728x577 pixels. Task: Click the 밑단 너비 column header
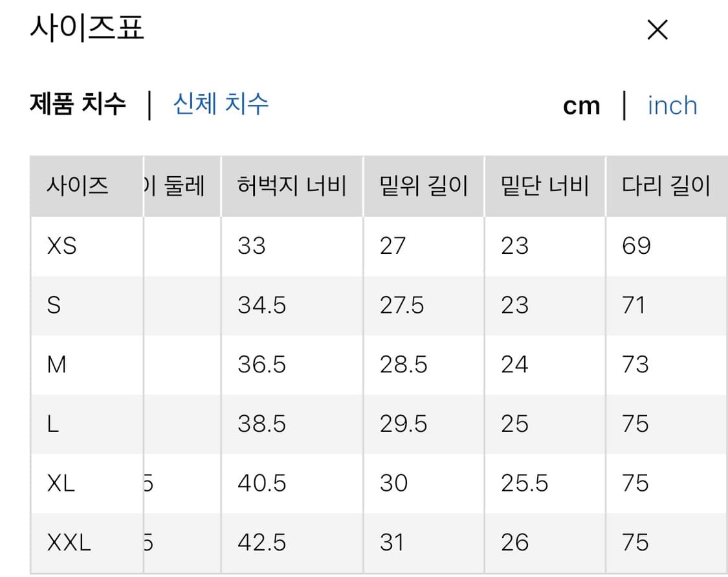click(544, 186)
